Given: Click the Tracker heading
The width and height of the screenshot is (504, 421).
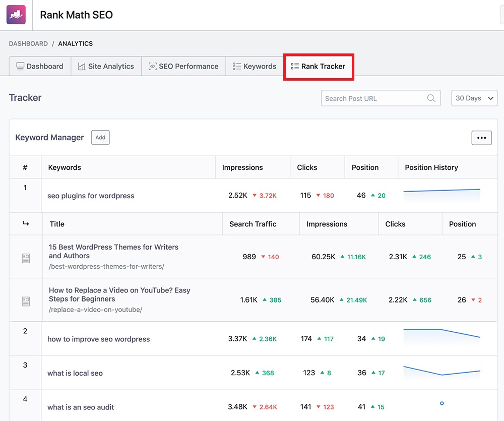Looking at the screenshot, I should [25, 97].
